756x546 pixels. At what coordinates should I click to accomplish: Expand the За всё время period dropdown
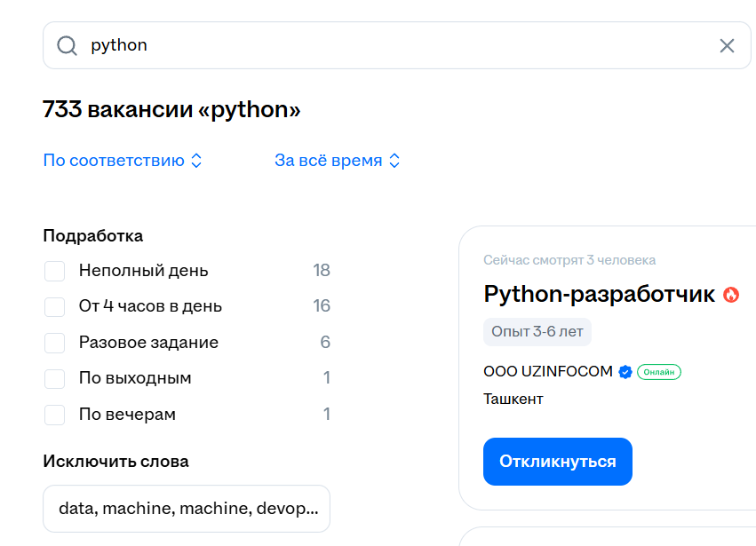(338, 161)
